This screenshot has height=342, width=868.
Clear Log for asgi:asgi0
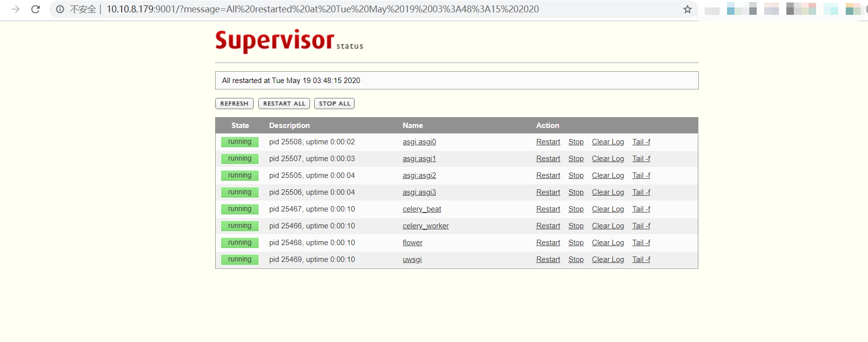608,142
